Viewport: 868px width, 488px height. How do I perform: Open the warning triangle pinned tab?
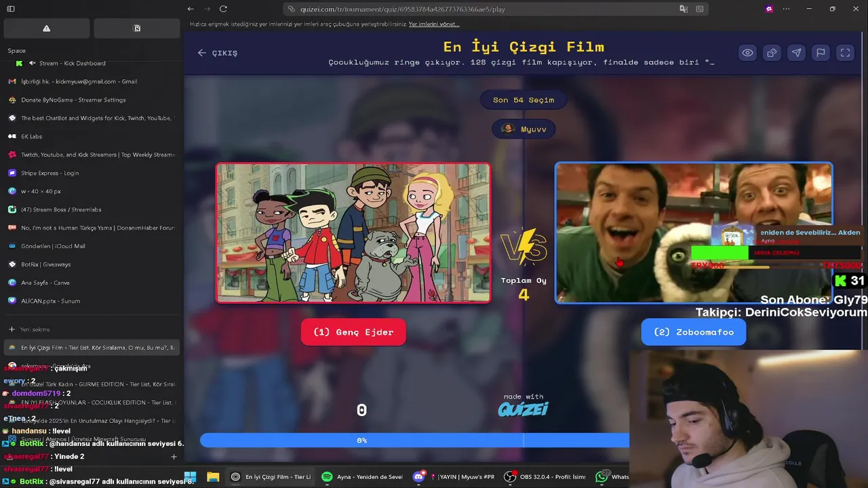pyautogui.click(x=47, y=28)
